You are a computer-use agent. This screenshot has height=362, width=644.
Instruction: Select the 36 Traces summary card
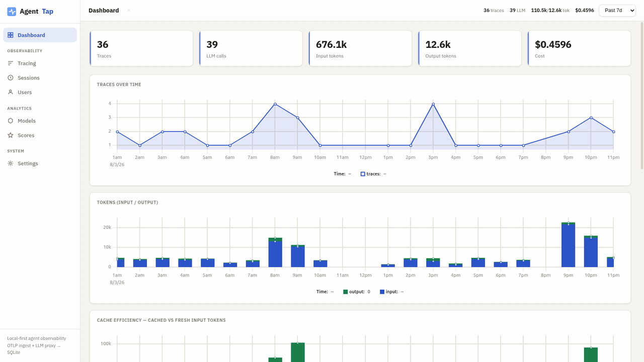coord(141,48)
